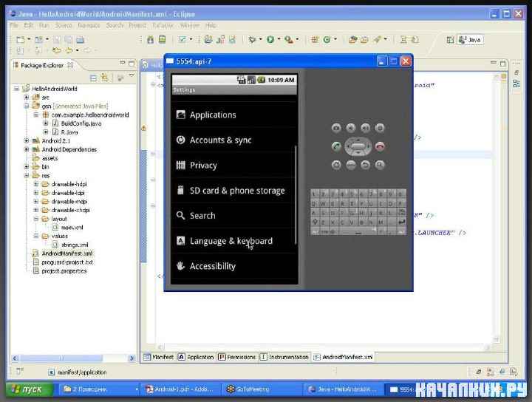Switch to the Manifest editor tab
532x402 pixels.
coord(159,357)
